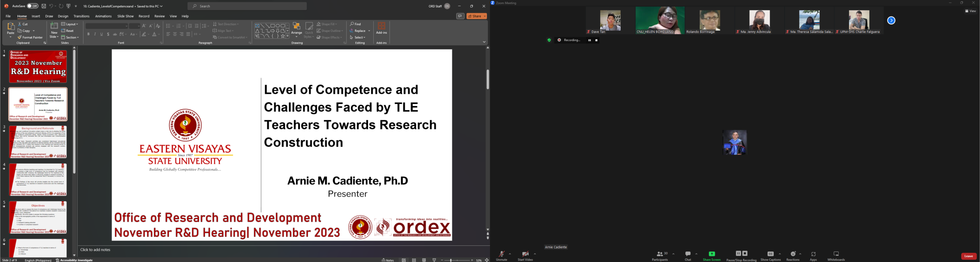Open the Transitions ribbon tab
The height and width of the screenshot is (262, 980).
(81, 16)
